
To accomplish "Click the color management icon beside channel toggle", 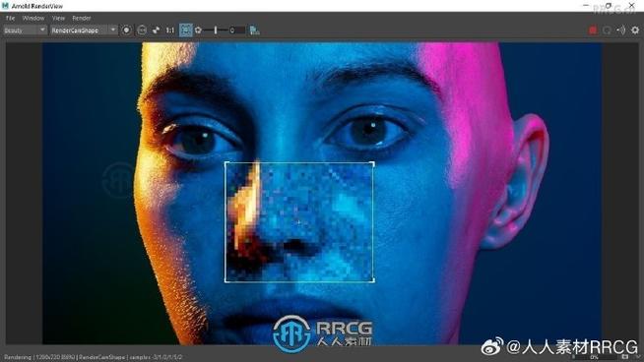I will 142,30.
